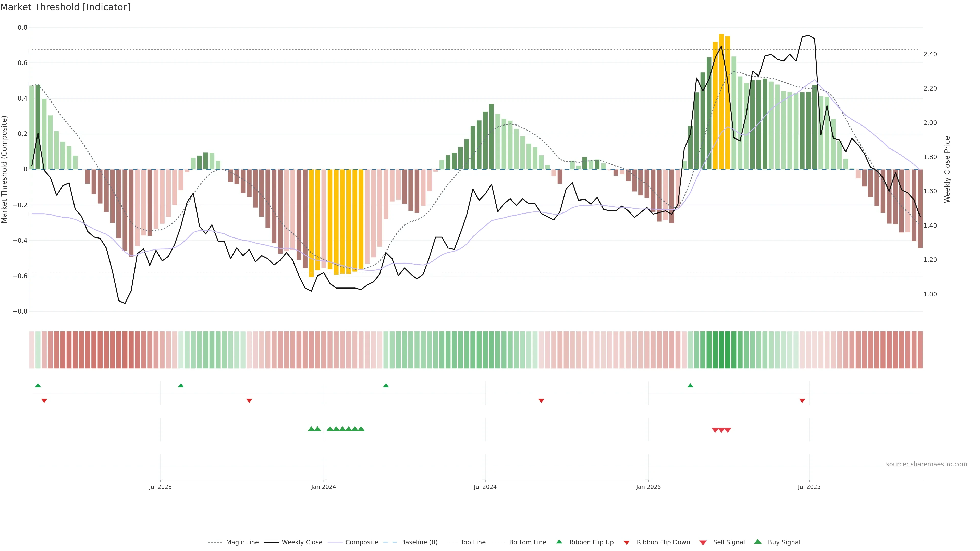
Task: Click the Buy Signal legend triangle icon
Action: [x=757, y=542]
